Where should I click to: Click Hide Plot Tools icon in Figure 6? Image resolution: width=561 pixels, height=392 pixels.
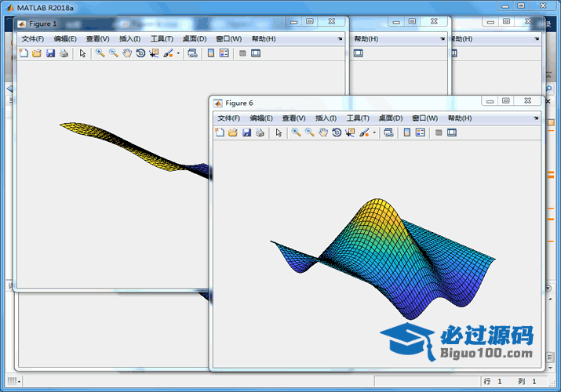click(439, 132)
